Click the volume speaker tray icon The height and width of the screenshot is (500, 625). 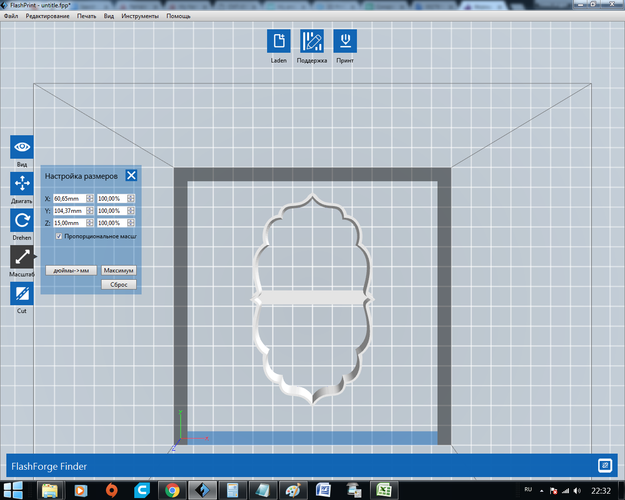577,491
